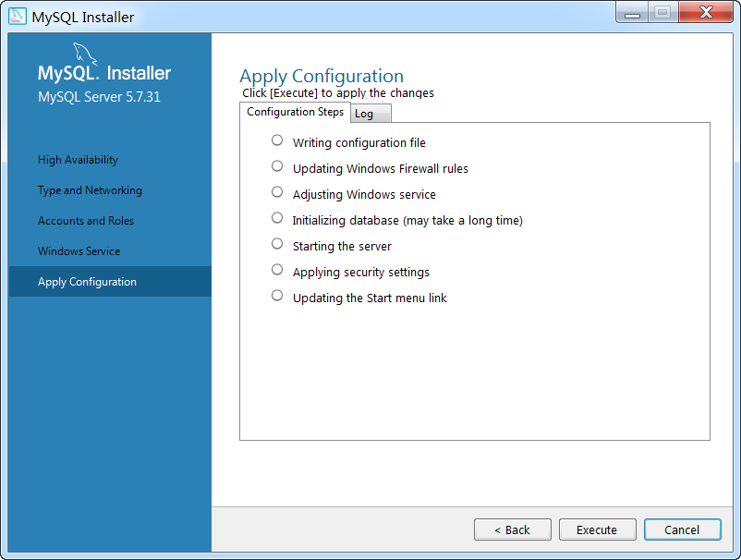Click 'Updating the Start menu link' text

[370, 298]
